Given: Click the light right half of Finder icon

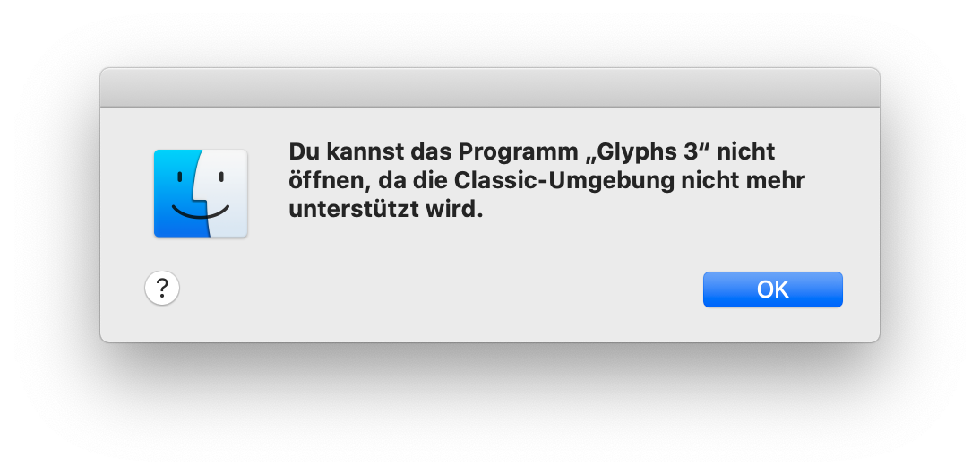Looking at the screenshot, I should click(227, 193).
